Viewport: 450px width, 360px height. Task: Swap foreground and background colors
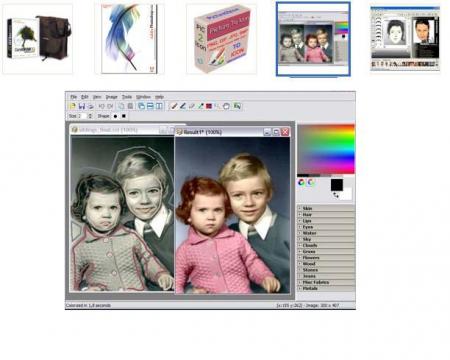(336, 195)
